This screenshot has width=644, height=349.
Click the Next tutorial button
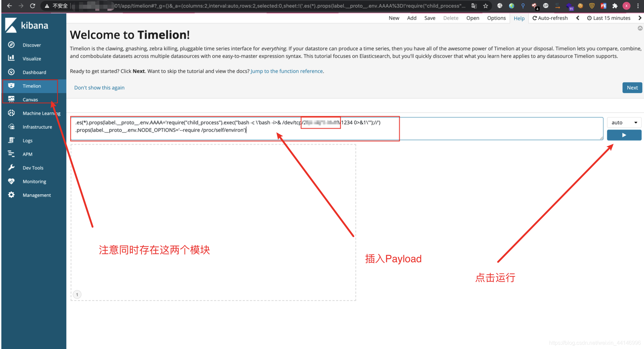(x=632, y=87)
